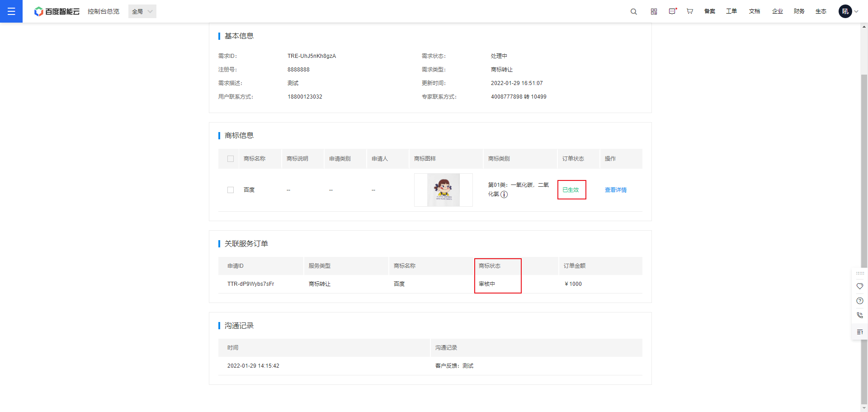This screenshot has height=412, width=868.
Task: Click the heart favorite icon in sidebar
Action: [859, 286]
